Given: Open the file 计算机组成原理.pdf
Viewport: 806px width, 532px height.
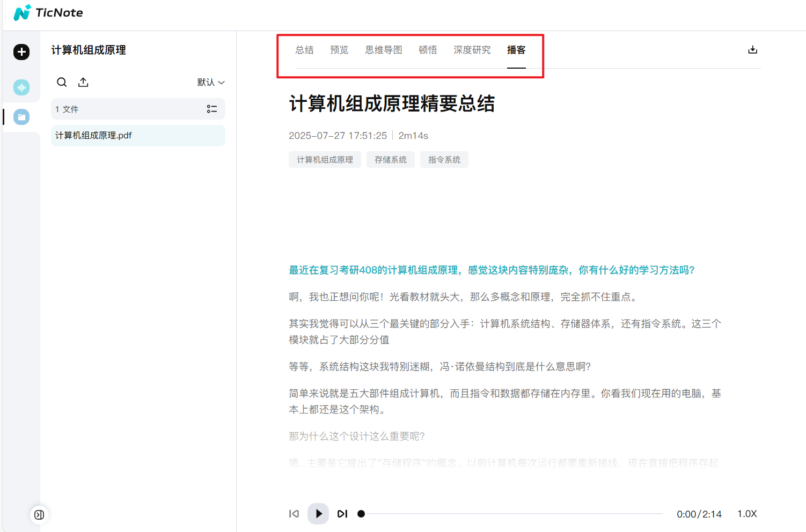Looking at the screenshot, I should pyautogui.click(x=138, y=136).
